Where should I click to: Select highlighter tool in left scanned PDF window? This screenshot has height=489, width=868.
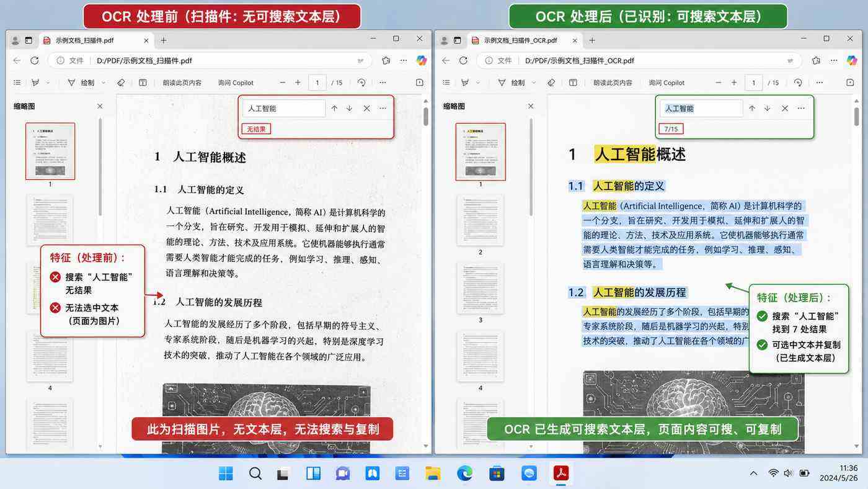(35, 83)
